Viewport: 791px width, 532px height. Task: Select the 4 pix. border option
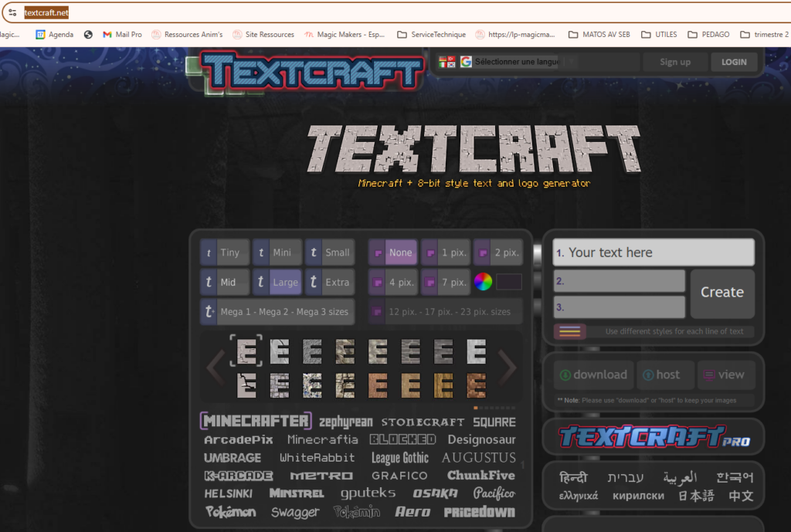point(393,282)
